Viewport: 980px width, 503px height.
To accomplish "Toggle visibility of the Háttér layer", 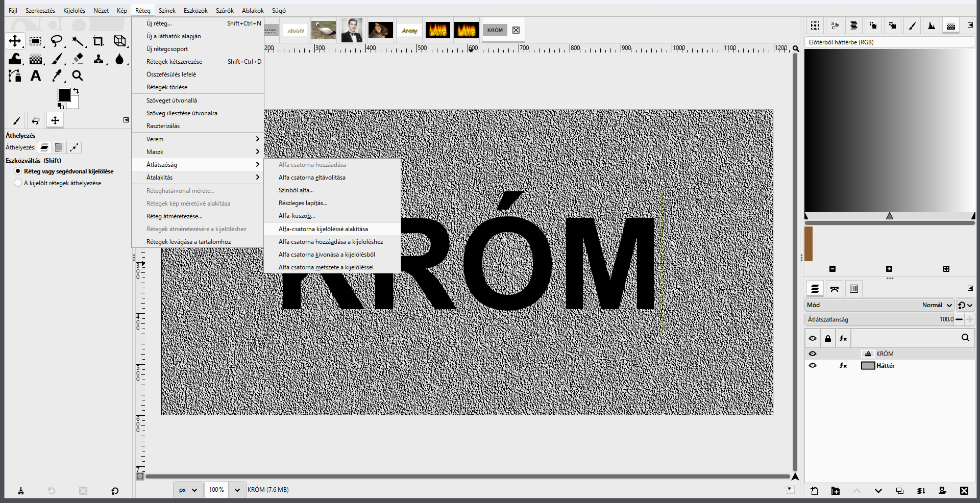I will point(813,365).
